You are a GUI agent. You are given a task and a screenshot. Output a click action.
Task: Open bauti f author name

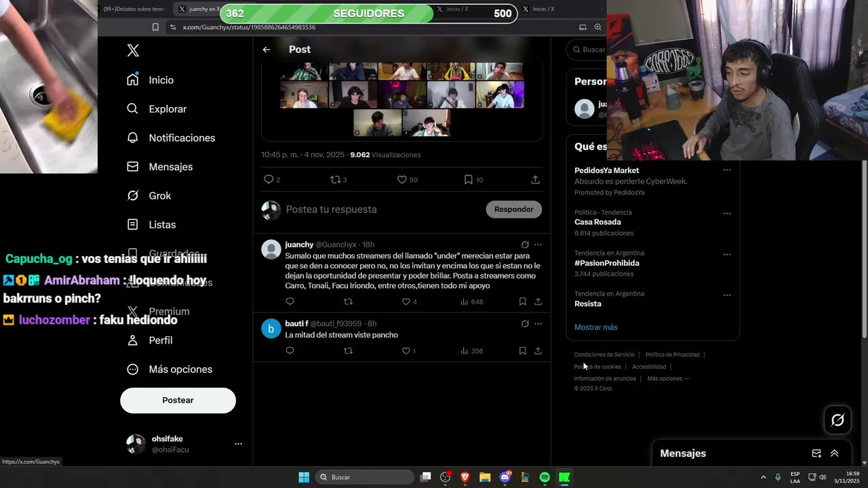tap(296, 324)
